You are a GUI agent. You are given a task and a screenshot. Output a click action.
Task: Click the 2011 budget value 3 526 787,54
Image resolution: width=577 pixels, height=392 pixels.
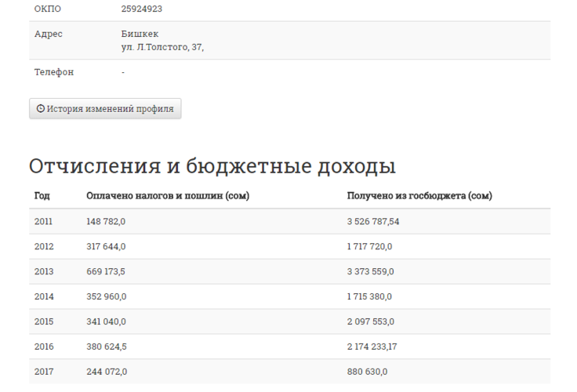(x=373, y=222)
